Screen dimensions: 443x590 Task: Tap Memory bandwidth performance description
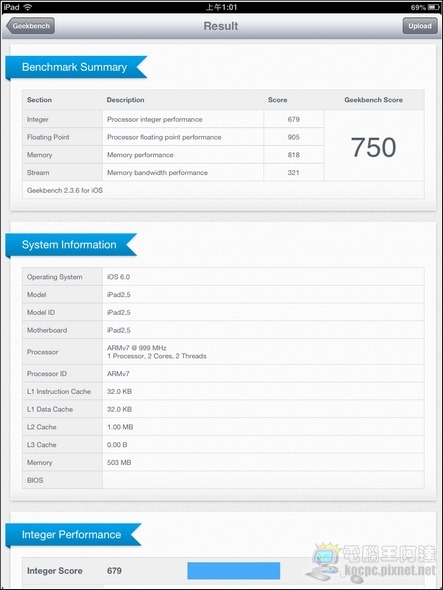[157, 172]
